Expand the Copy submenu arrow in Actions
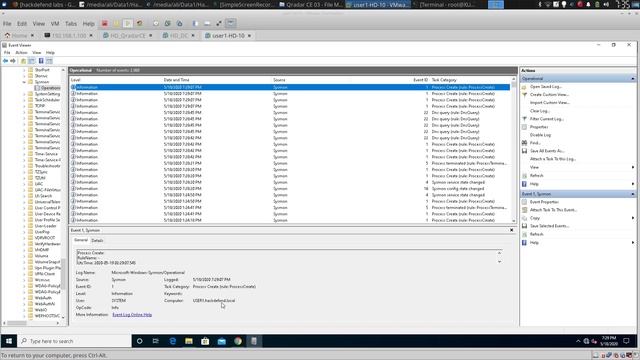Viewport: 640px width, 360px height. click(x=633, y=218)
